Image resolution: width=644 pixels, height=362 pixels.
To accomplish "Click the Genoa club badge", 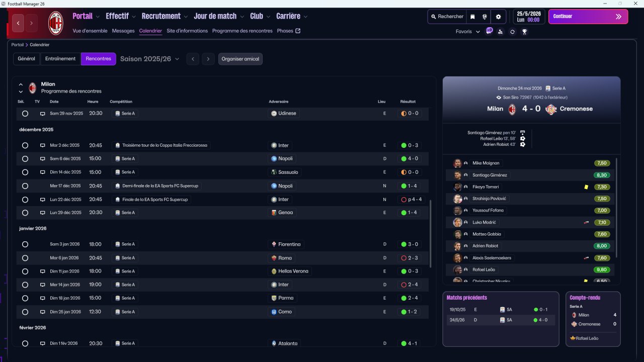I will tap(274, 213).
